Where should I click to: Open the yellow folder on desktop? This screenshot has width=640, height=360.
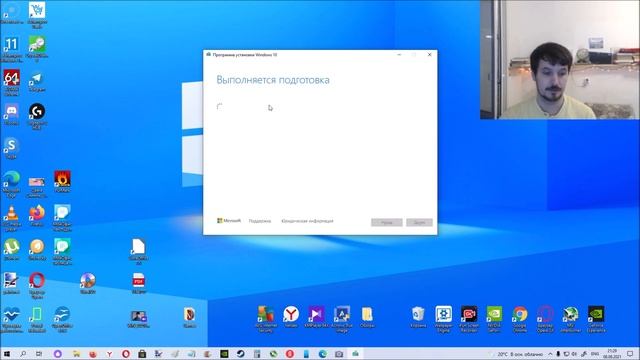tap(367, 317)
